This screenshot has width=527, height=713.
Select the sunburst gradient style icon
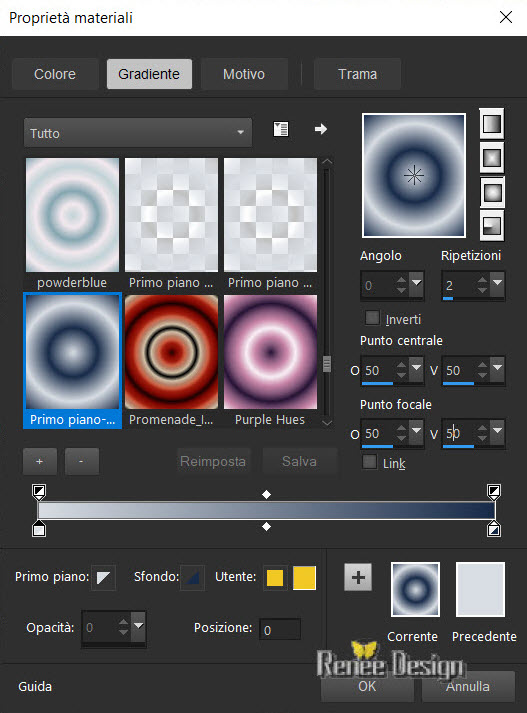pyautogui.click(x=492, y=192)
